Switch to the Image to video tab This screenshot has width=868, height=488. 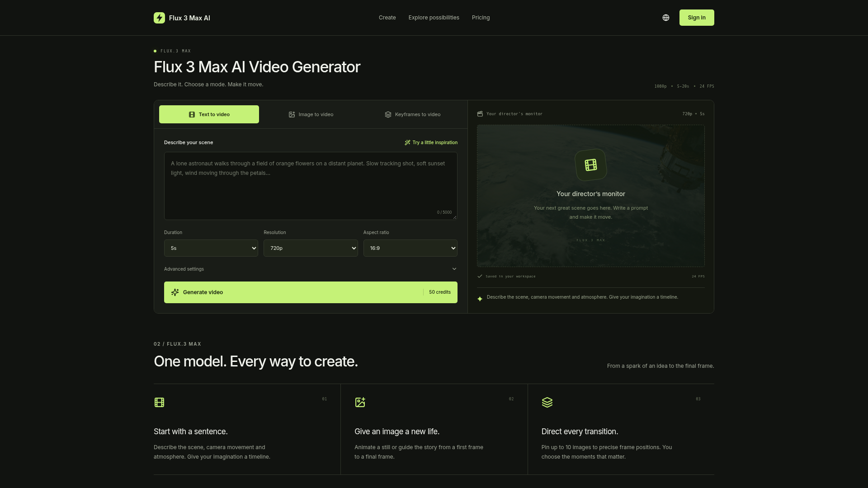coord(311,114)
